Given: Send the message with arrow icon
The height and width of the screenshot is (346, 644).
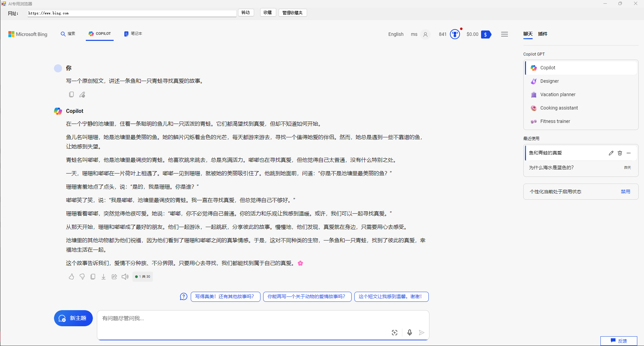Looking at the screenshot, I should tap(422, 333).
